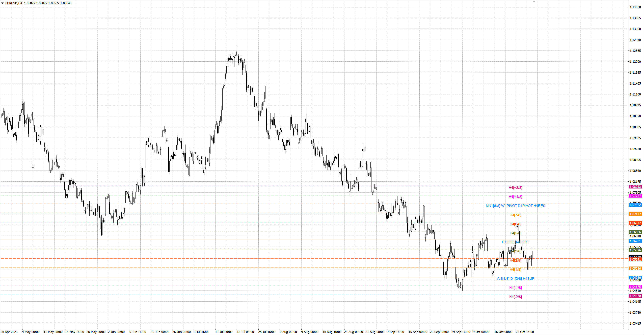Select the H4[+2/8] level label

pos(515,188)
